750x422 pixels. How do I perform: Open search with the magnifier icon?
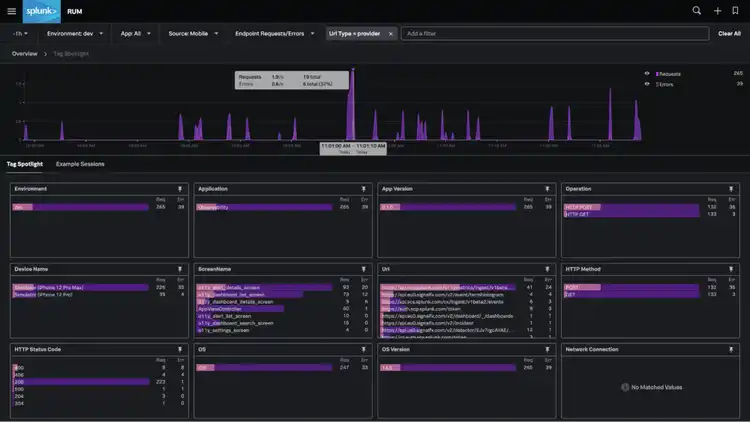tap(697, 11)
